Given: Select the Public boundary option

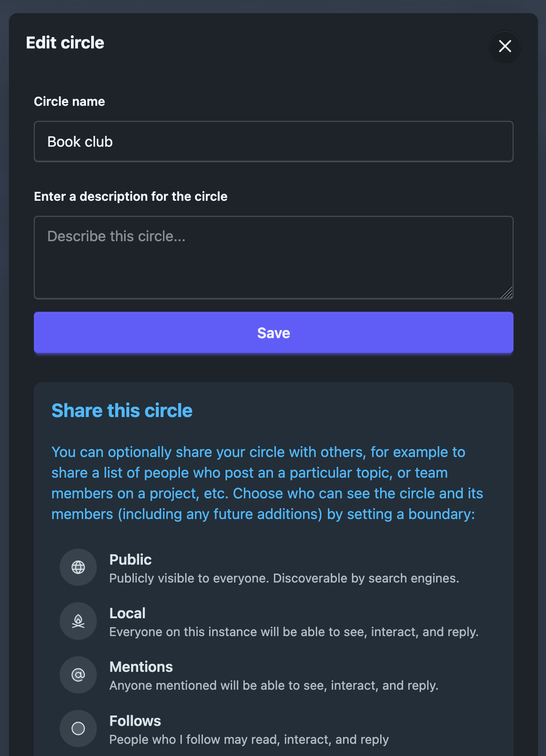Looking at the screenshot, I should [131, 559].
